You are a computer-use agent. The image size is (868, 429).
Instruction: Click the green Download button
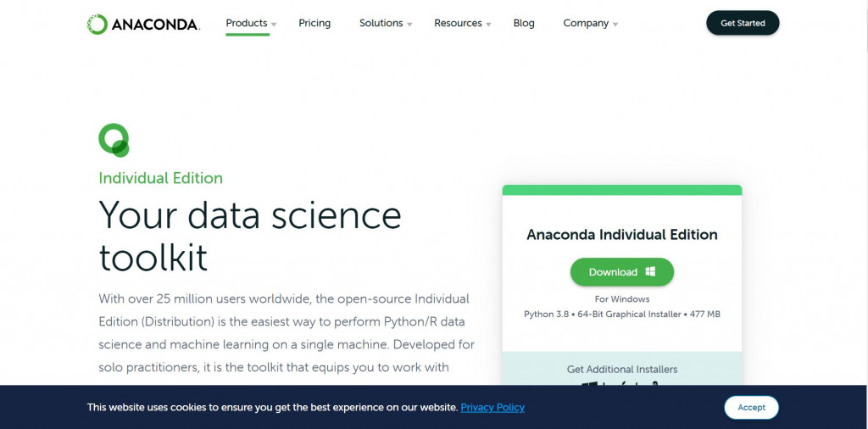[621, 272]
